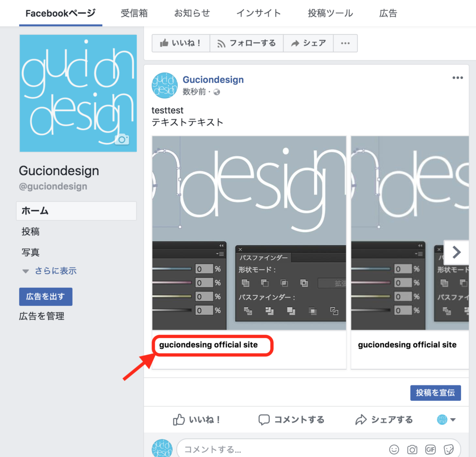
Task: Open the post options three-dot menu
Action: [457, 78]
